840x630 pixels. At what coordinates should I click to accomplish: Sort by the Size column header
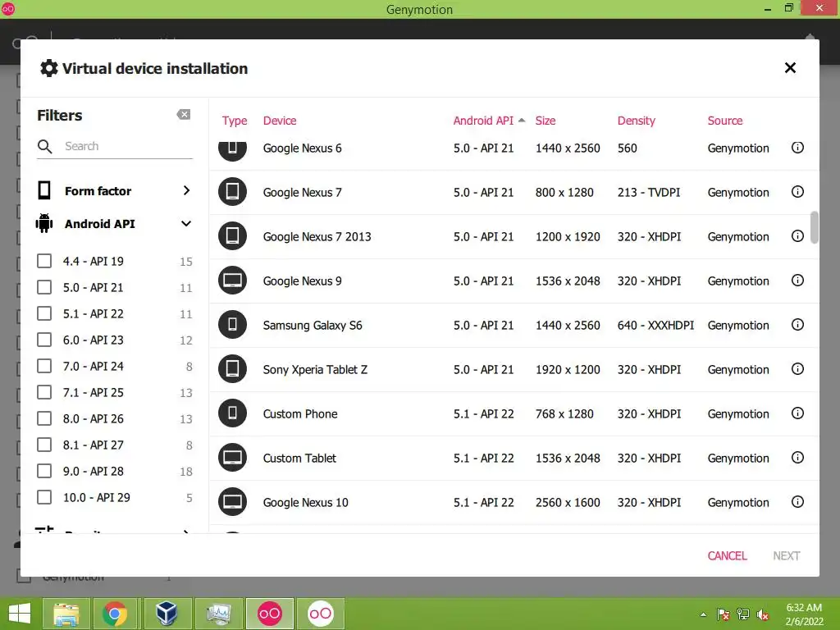point(546,121)
